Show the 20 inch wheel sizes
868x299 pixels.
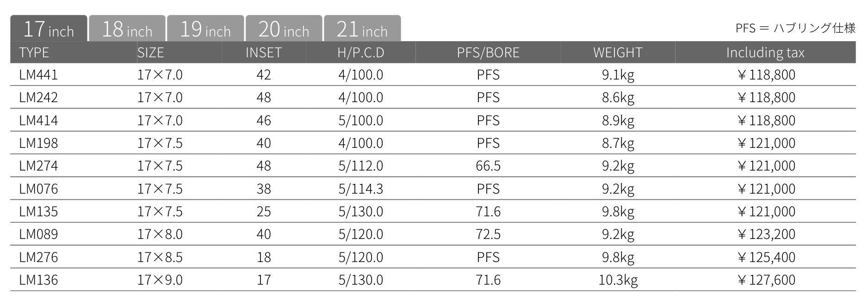tap(284, 29)
